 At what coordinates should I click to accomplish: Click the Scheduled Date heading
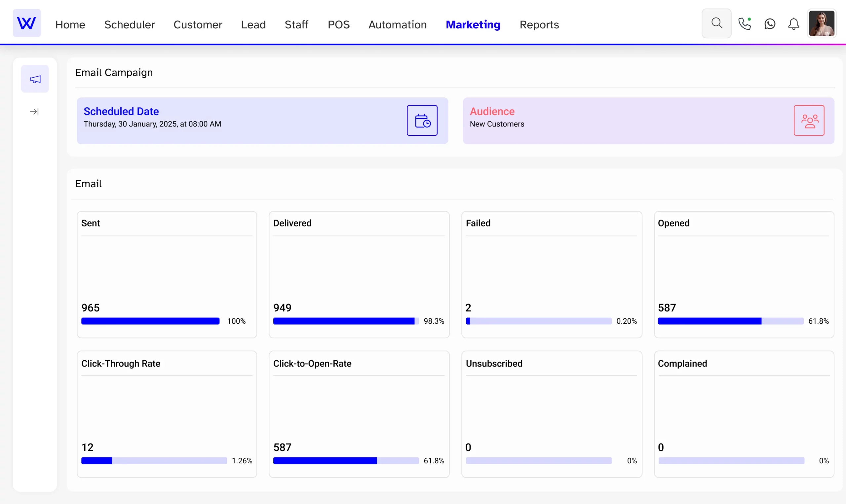coord(121,111)
